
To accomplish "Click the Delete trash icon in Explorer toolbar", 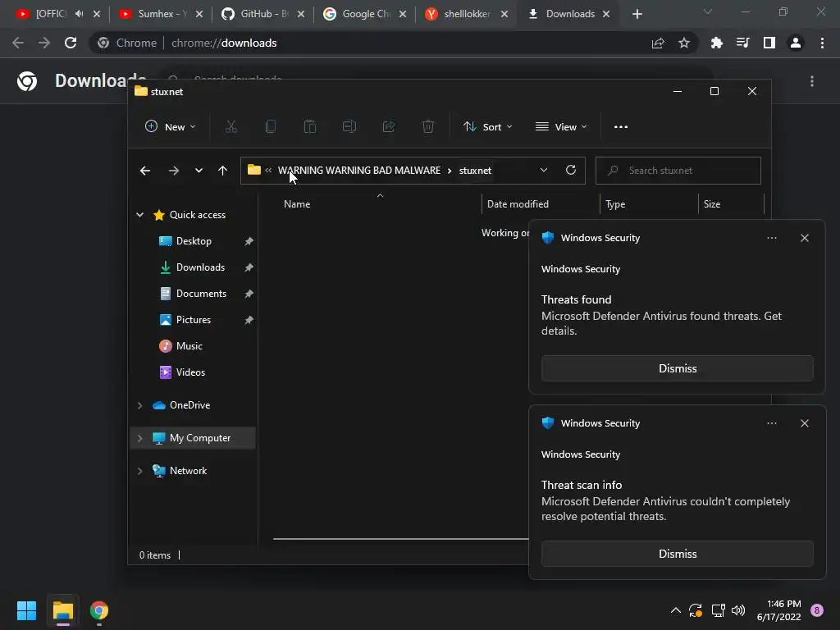I will tap(427, 127).
